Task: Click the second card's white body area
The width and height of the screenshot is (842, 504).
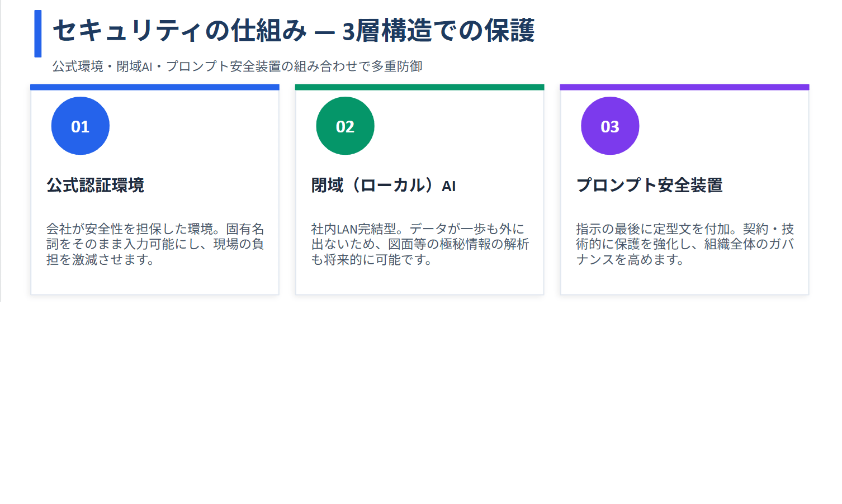Action: pyautogui.click(x=458, y=134)
